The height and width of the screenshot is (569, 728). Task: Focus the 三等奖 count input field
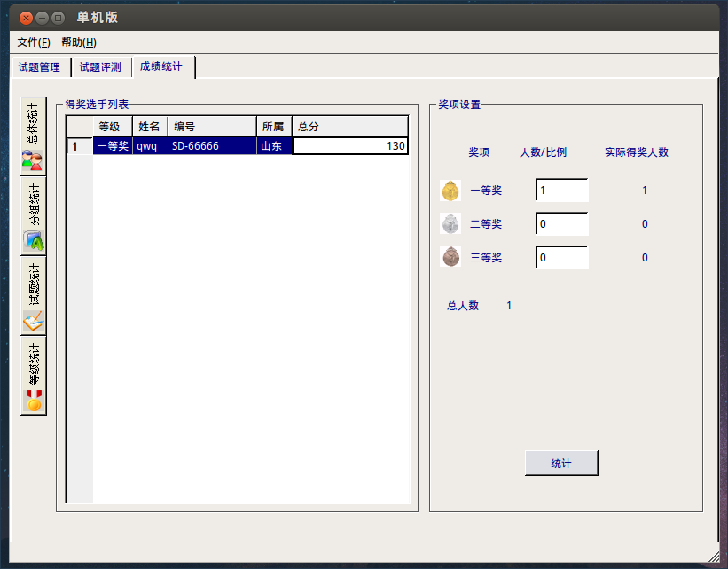562,257
